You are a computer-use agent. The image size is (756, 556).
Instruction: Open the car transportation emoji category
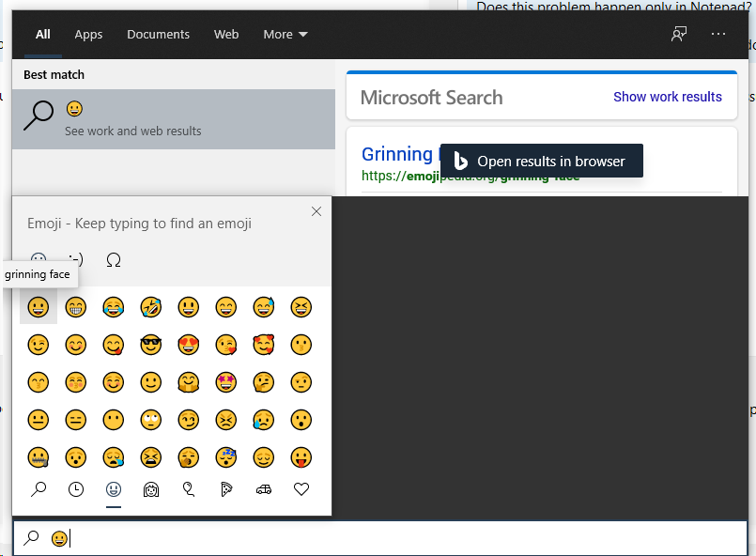click(264, 489)
